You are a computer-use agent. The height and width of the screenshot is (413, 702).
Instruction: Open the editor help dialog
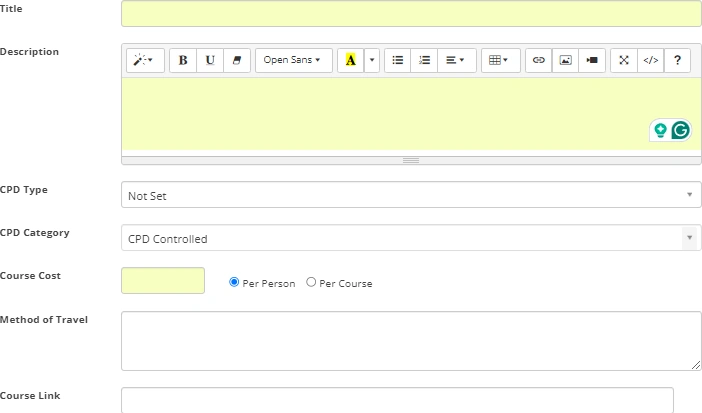[x=678, y=60]
